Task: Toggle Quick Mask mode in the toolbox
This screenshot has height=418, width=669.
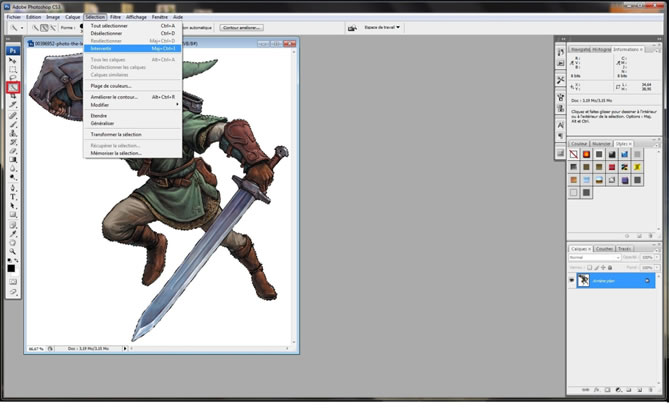Action: click(x=13, y=282)
